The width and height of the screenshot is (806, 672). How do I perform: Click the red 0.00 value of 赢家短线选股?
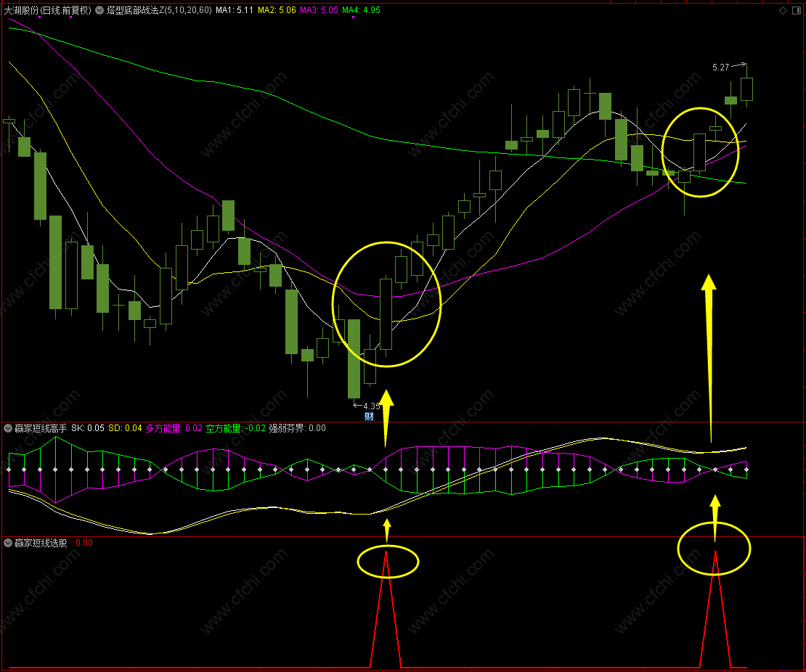(x=84, y=543)
